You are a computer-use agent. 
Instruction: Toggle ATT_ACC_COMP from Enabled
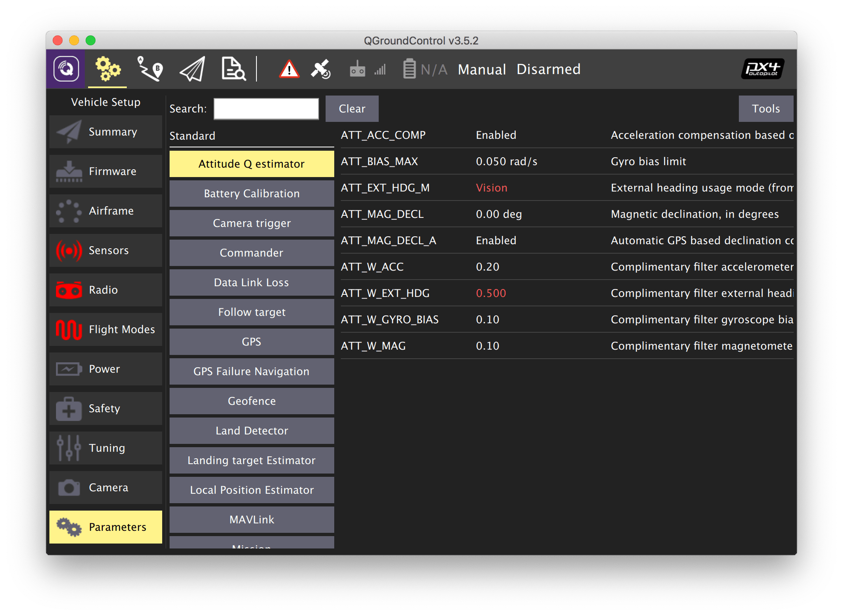tap(496, 135)
